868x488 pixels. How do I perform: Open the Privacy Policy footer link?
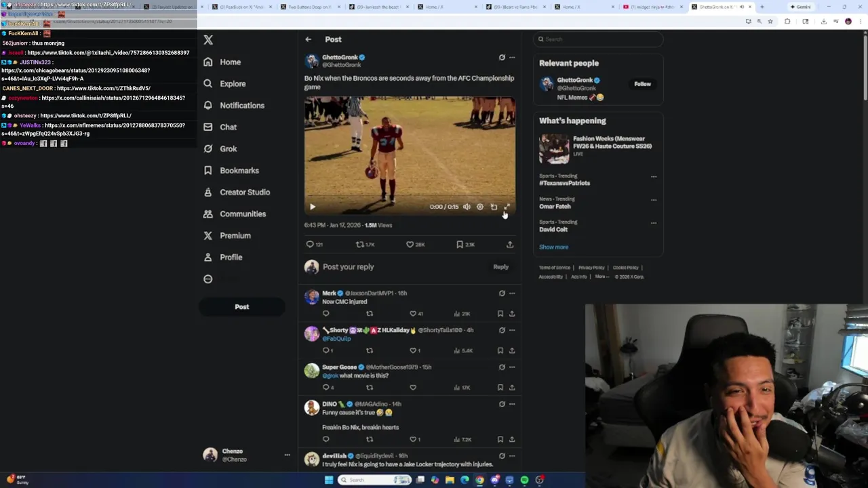pos(591,267)
